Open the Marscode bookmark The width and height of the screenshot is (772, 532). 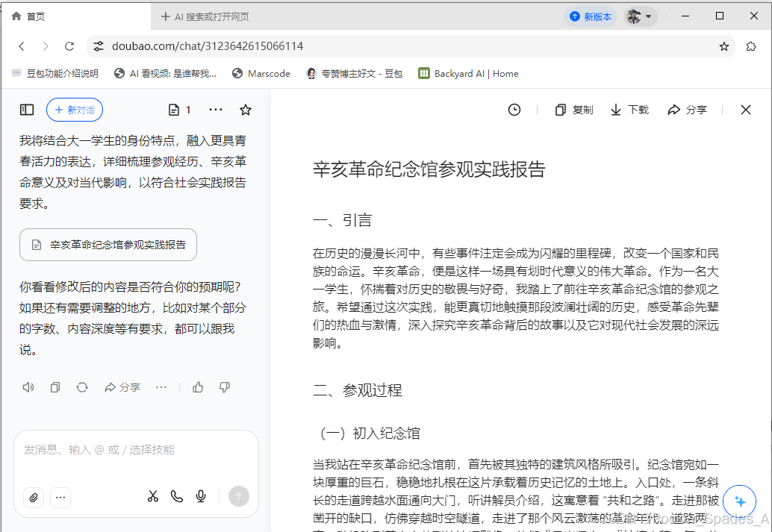point(261,73)
